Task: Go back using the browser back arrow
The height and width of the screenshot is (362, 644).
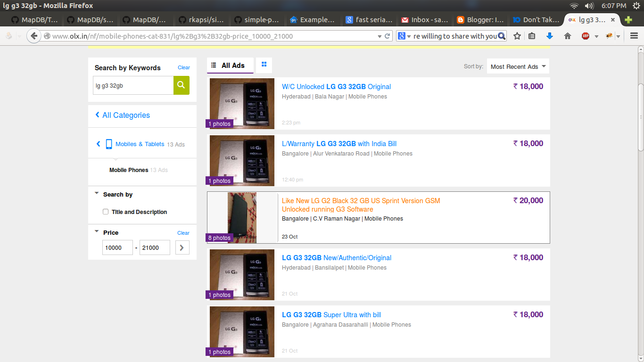Action: (x=33, y=36)
